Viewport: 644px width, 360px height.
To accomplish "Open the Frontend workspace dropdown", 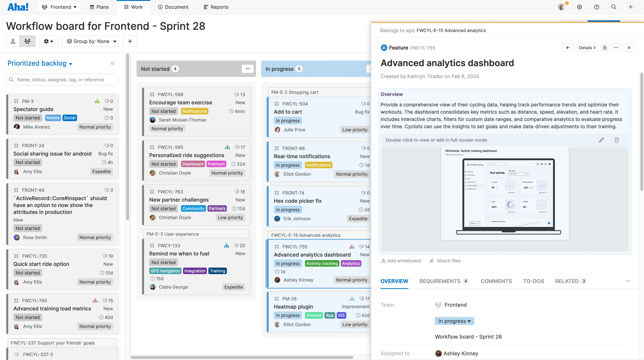I will (x=59, y=7).
